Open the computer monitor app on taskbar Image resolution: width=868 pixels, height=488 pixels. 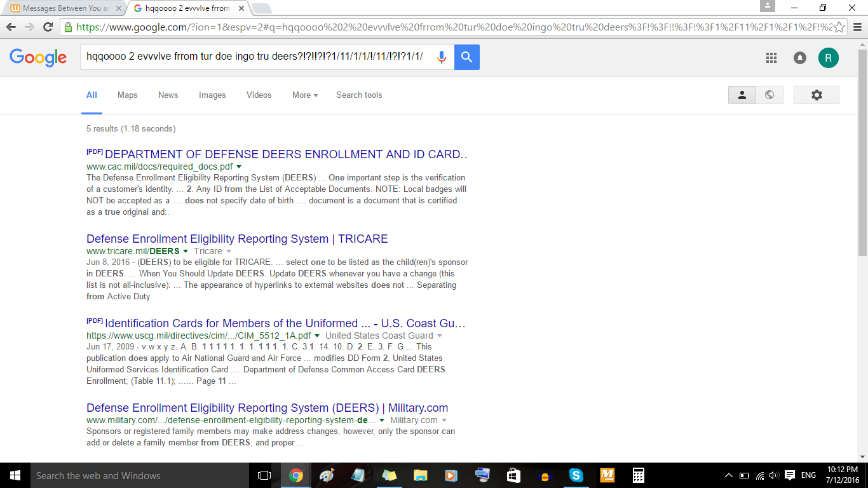pos(482,475)
